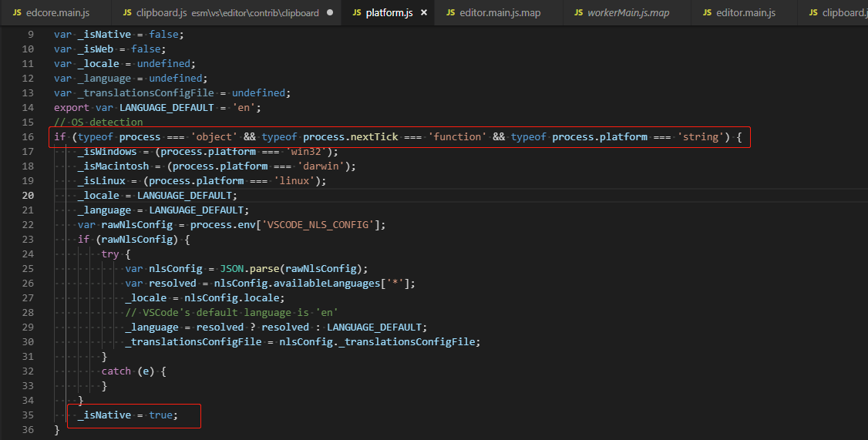Click on 'LANGUAGE_DEFAULT' in line 14
This screenshot has width=868, height=440.
click(167, 107)
